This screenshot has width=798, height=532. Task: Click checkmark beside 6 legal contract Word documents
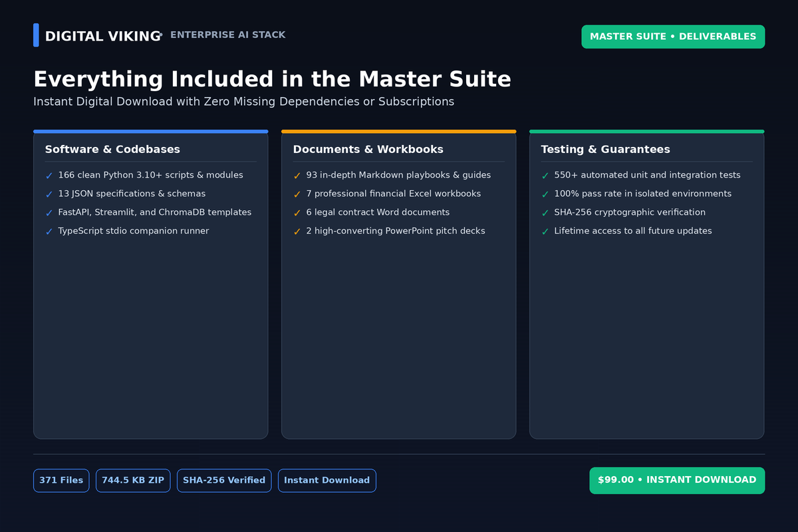pos(297,213)
